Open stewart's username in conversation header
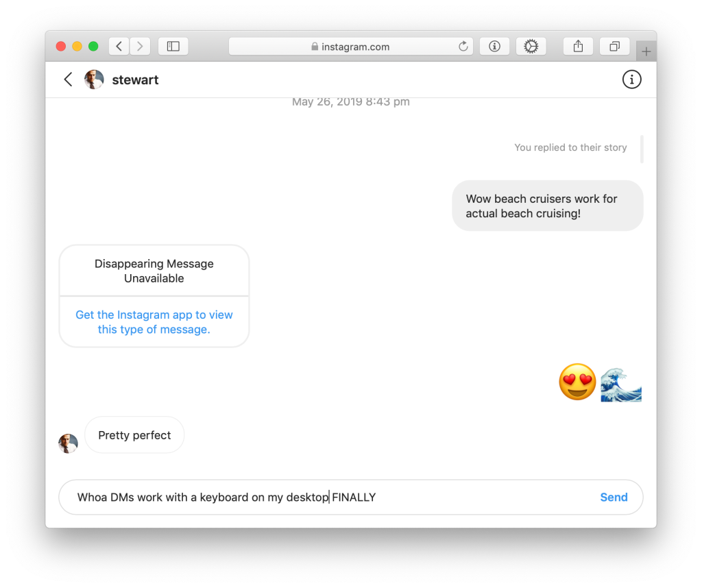 click(135, 79)
